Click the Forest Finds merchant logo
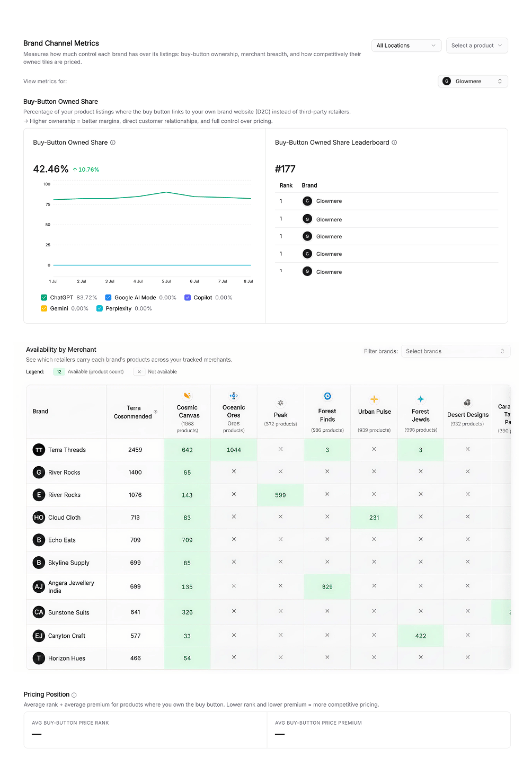The width and height of the screenshot is (532, 784). pyautogui.click(x=327, y=396)
